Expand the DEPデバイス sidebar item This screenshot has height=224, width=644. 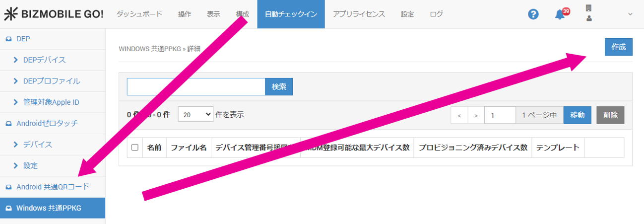click(x=16, y=60)
